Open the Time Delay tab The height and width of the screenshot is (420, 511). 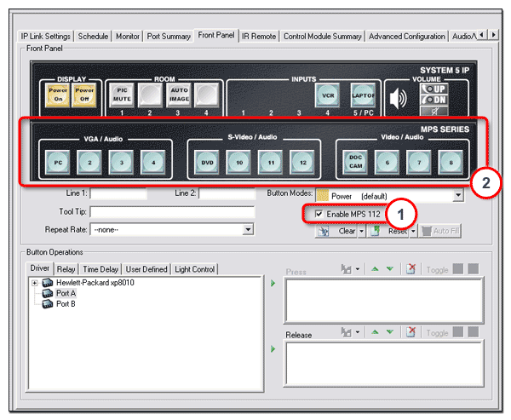click(101, 269)
